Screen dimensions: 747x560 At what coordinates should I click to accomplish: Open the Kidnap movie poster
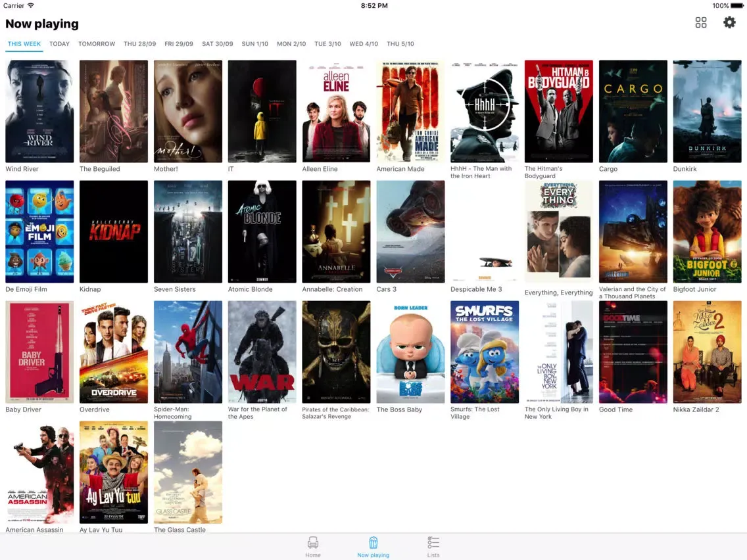pos(114,231)
